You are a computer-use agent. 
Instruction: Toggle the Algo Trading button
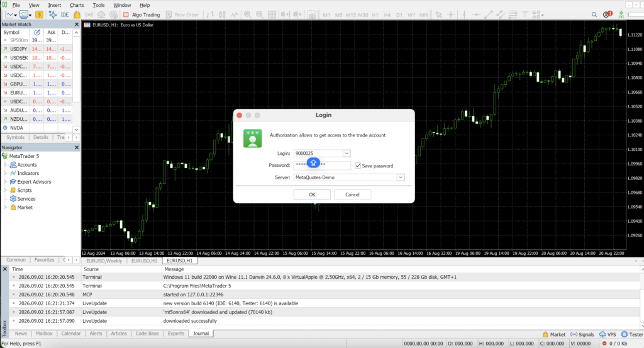point(142,15)
